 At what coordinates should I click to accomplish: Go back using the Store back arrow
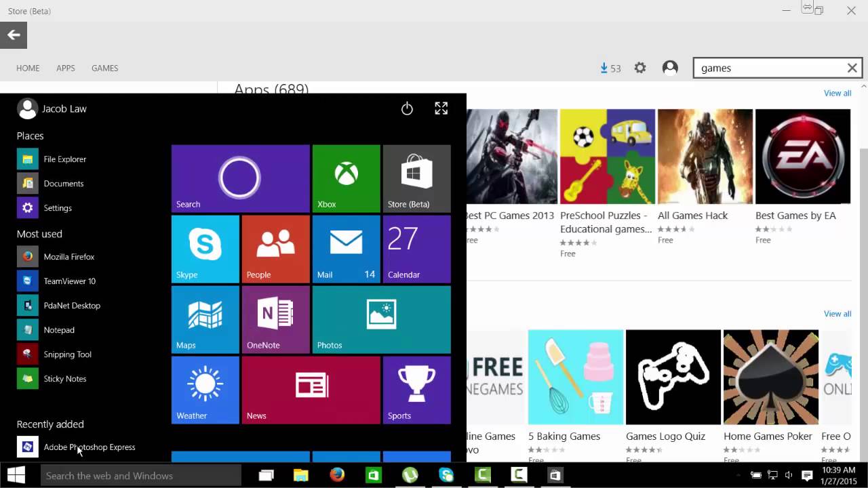(14, 35)
